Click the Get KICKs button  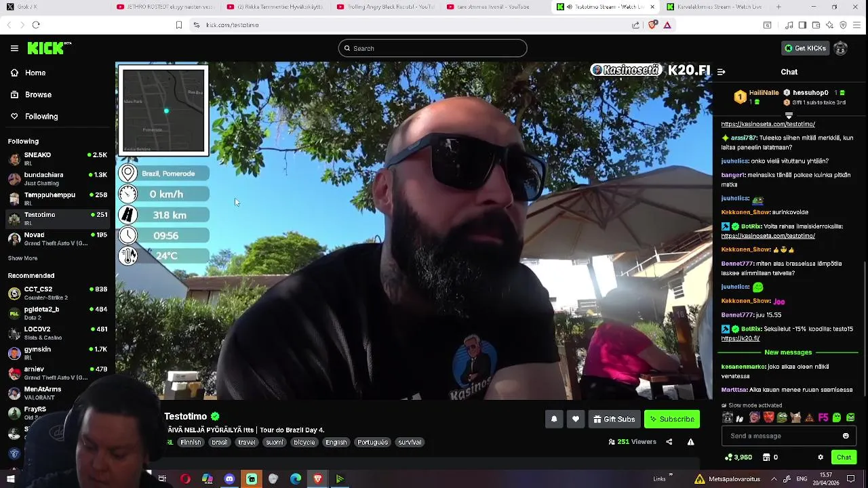tap(806, 48)
